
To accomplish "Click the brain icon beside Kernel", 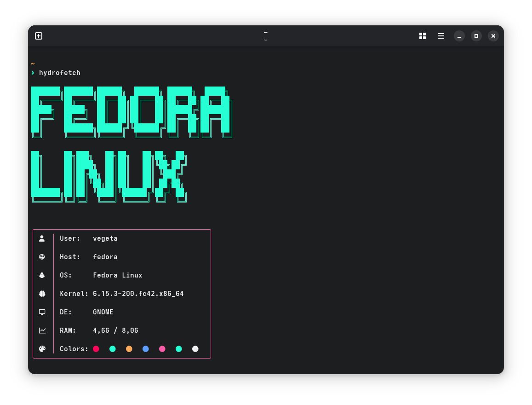I will 42,294.
